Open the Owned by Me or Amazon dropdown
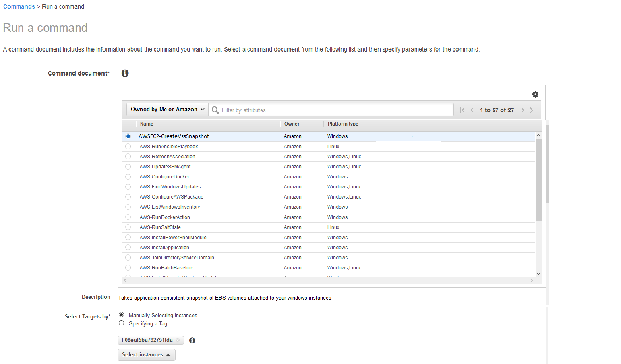621x364 pixels. pos(167,109)
